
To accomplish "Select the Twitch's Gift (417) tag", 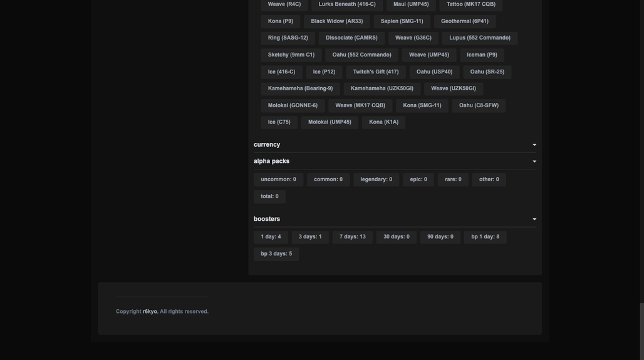I will point(376,72).
